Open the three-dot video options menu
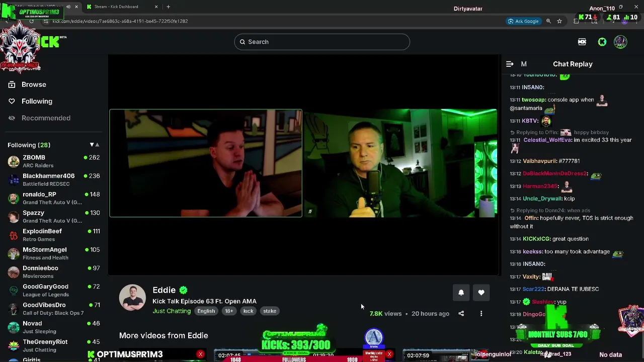The height and width of the screenshot is (362, 644). coord(481,314)
